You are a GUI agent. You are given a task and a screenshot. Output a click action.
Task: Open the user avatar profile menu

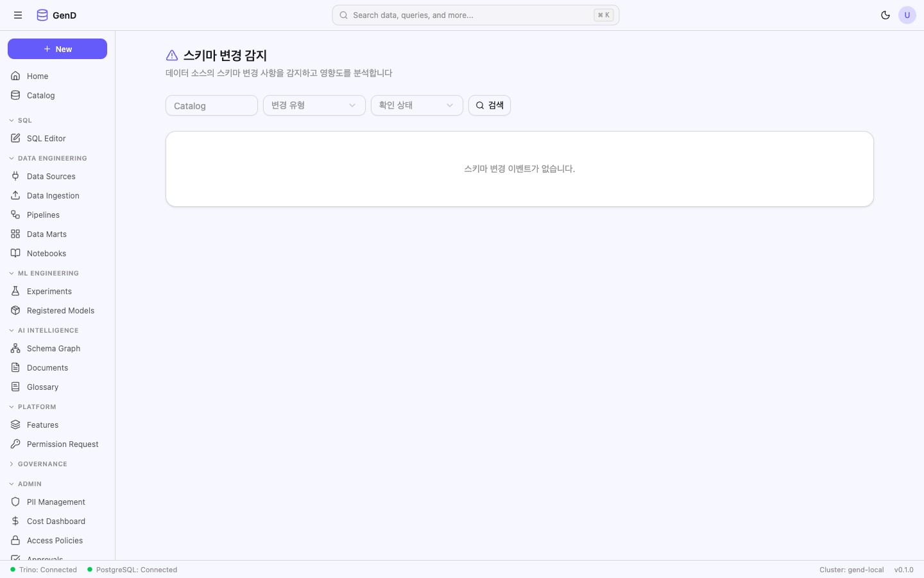tap(907, 15)
